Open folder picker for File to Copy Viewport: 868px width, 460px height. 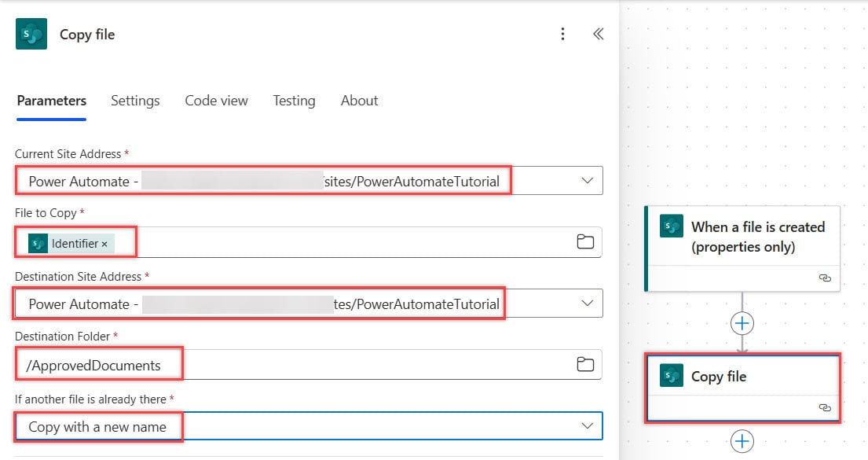585,241
